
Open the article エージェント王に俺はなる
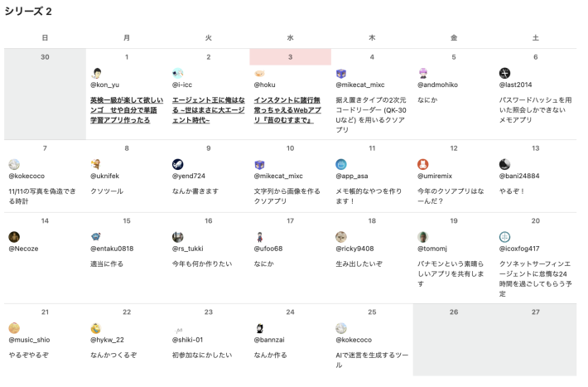209,110
